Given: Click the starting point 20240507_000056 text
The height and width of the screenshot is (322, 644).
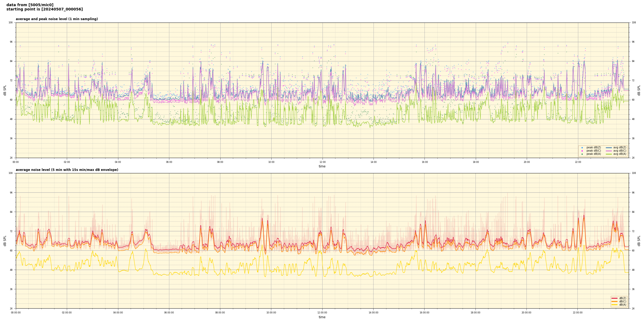Looking at the screenshot, I should (45, 9).
